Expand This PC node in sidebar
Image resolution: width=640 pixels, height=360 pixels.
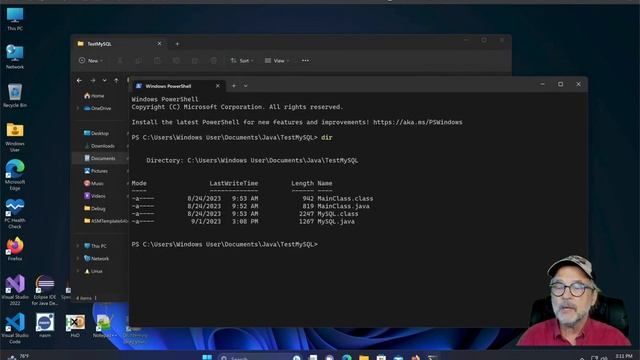[x=78, y=246]
